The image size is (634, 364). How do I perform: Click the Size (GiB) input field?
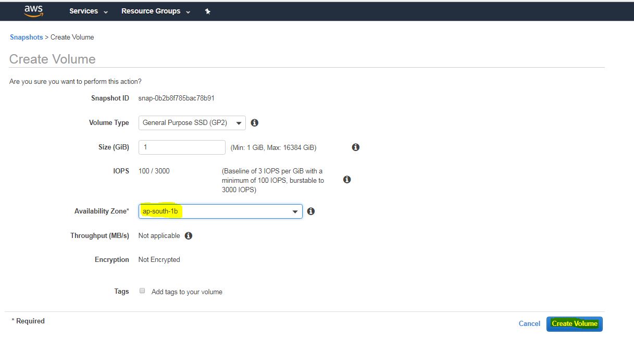pyautogui.click(x=182, y=147)
